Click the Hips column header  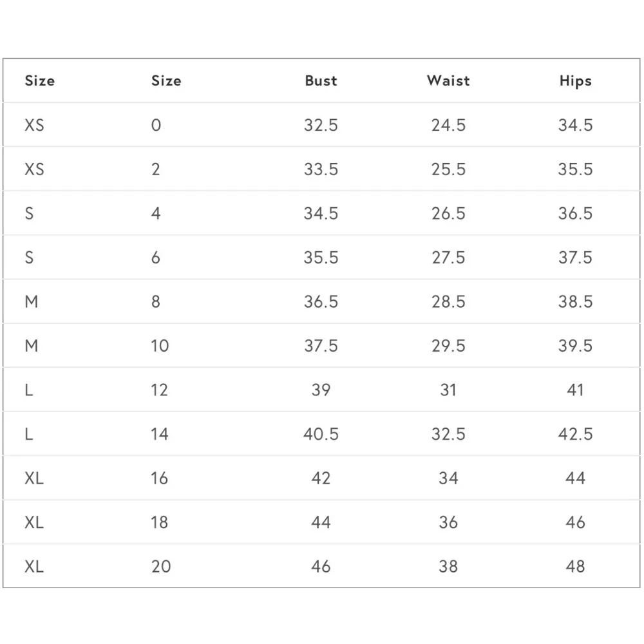[575, 81]
